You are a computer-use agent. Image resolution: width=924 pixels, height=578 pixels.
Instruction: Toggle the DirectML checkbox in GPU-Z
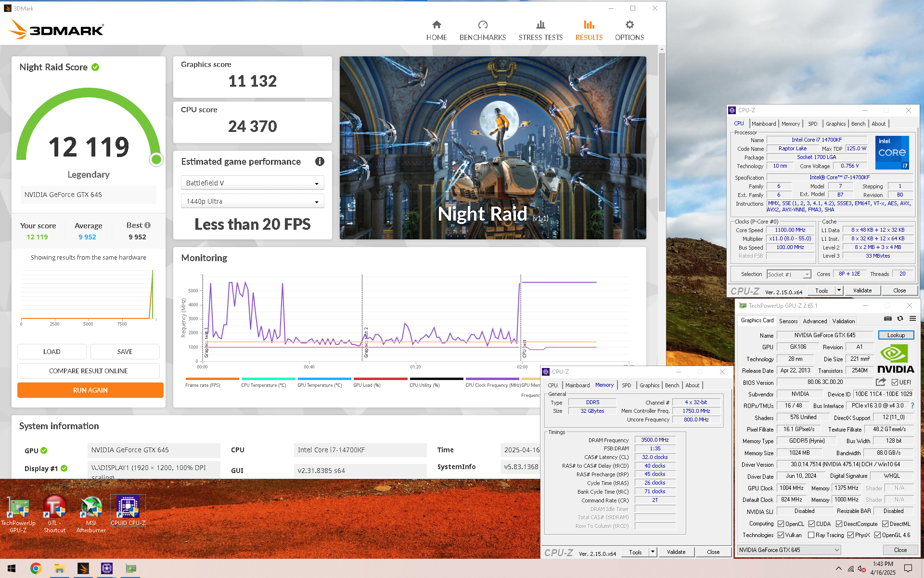coord(885,524)
